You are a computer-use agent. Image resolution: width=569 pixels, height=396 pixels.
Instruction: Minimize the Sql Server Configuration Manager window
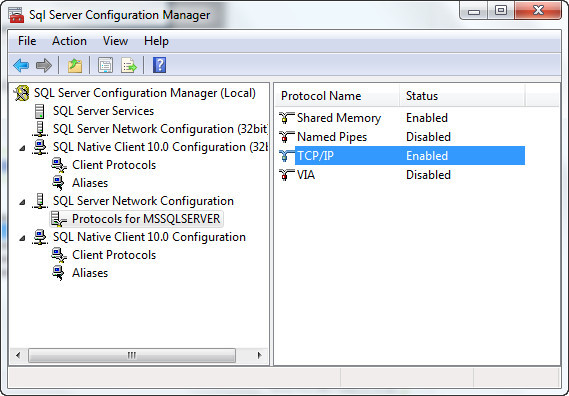click(474, 11)
